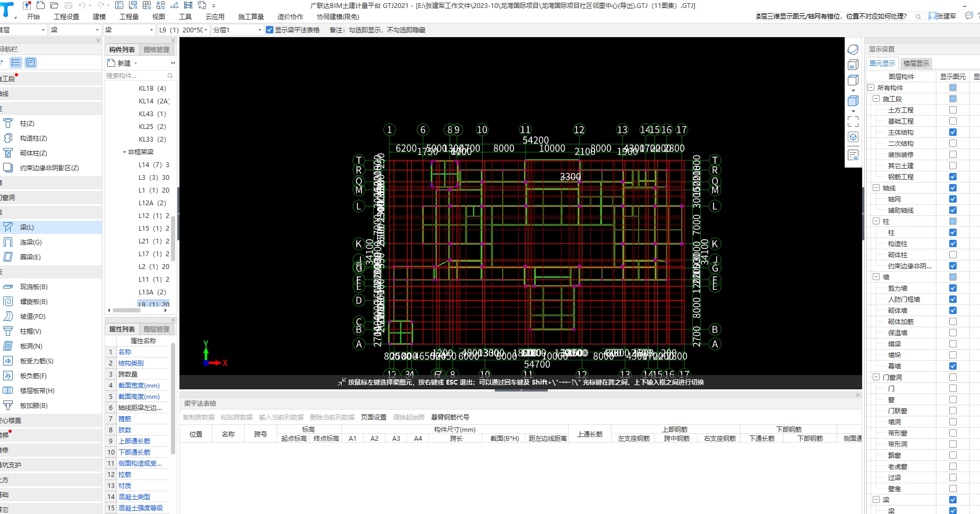Image resolution: width=980 pixels, height=514 pixels.
Task: Click the 混凝土类型 property link
Action: (x=134, y=497)
